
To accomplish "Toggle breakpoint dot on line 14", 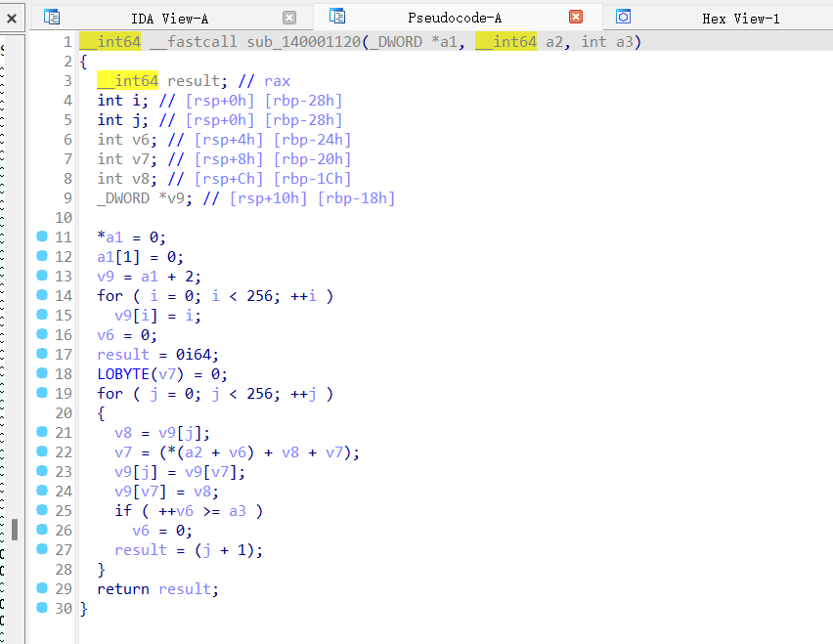I will click(x=42, y=295).
